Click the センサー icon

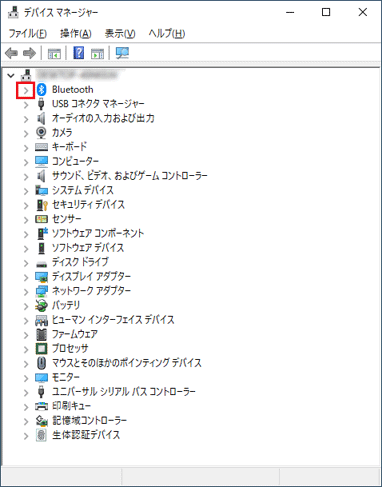click(41, 219)
